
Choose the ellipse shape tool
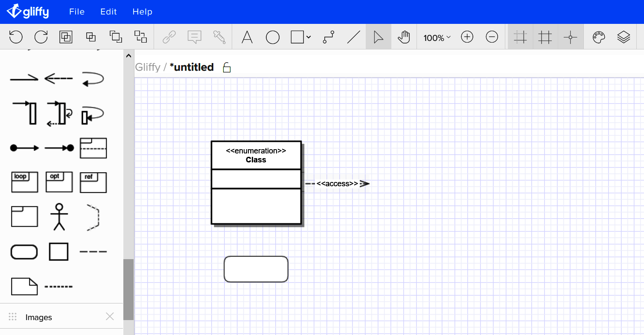point(273,37)
